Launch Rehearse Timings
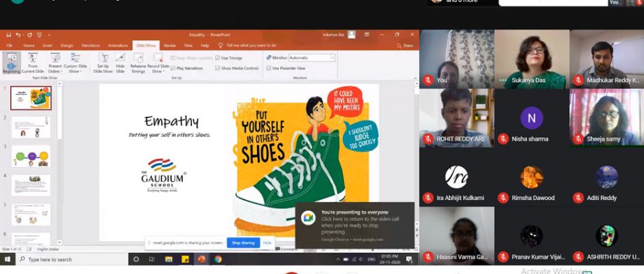This screenshot has height=274, width=644. 138,63
